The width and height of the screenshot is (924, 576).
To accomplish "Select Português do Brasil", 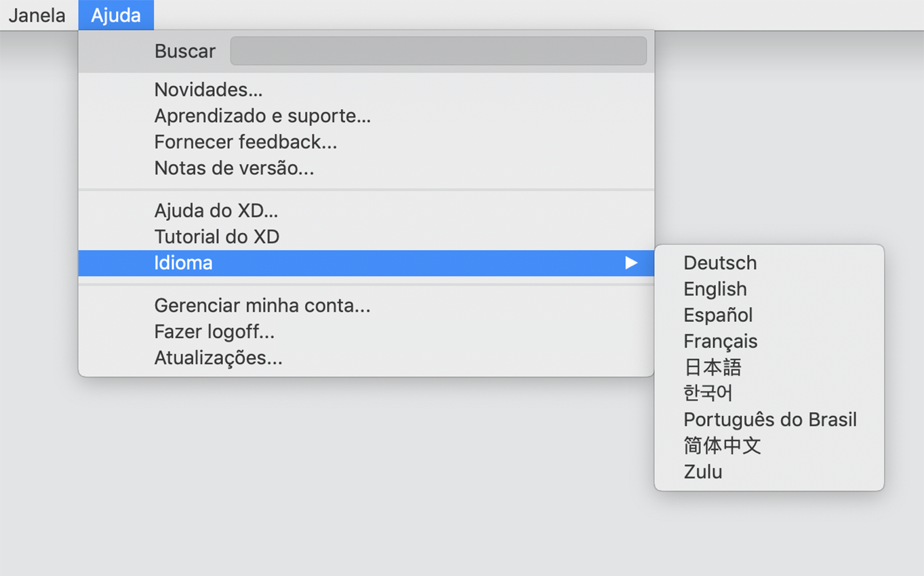I will pyautogui.click(x=770, y=419).
